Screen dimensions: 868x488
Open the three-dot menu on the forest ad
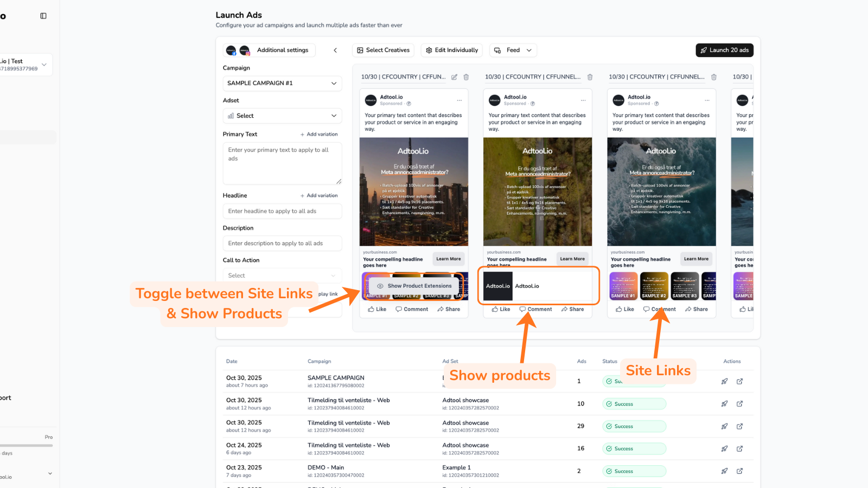point(583,100)
